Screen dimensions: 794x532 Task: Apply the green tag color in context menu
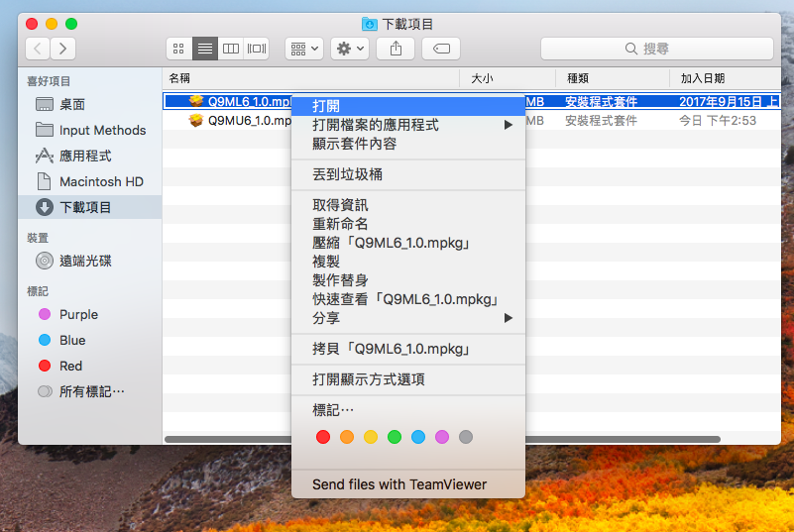point(395,437)
